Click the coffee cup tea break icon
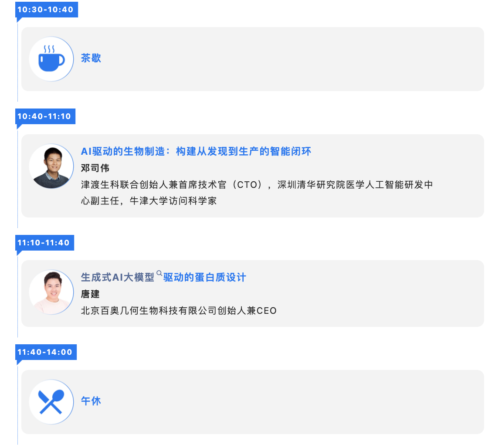The width and height of the screenshot is (502, 448). (51, 59)
